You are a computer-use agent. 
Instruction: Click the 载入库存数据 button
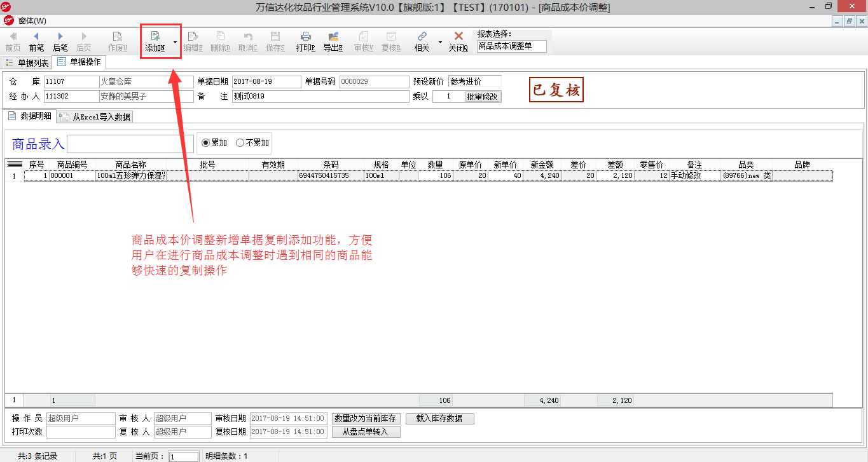click(x=439, y=419)
